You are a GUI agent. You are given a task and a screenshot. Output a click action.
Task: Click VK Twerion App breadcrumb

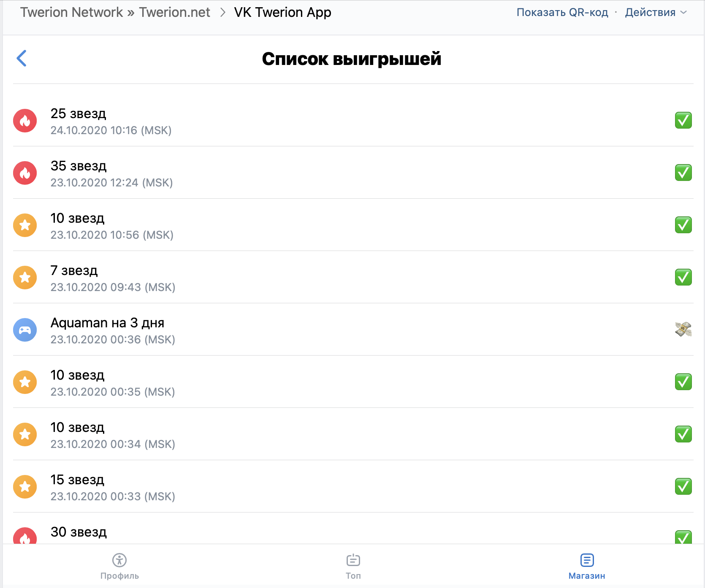click(282, 13)
